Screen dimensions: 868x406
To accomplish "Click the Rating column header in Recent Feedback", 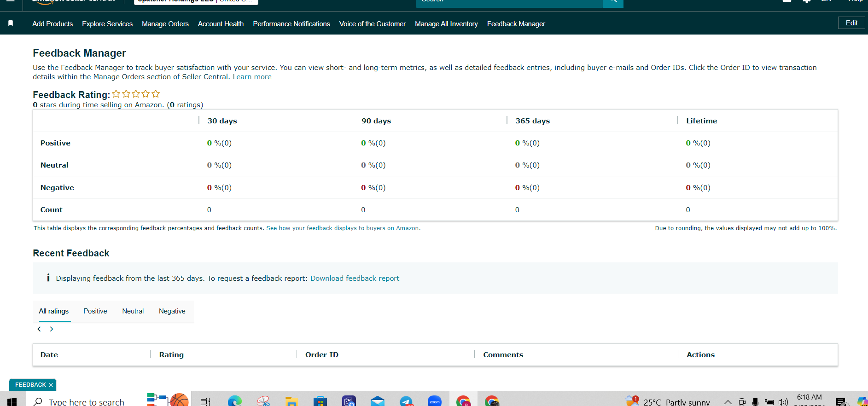I will point(171,355).
